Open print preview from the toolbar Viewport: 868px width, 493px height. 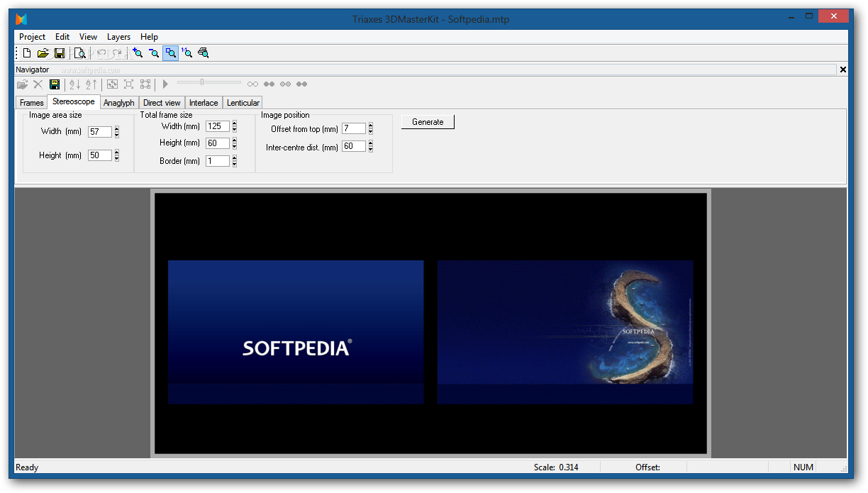tap(80, 52)
